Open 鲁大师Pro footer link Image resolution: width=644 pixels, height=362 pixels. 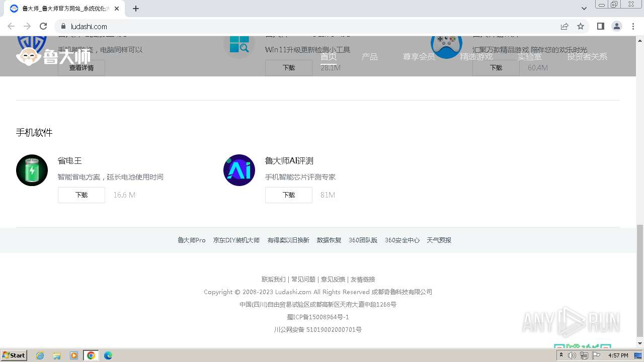[x=192, y=240]
